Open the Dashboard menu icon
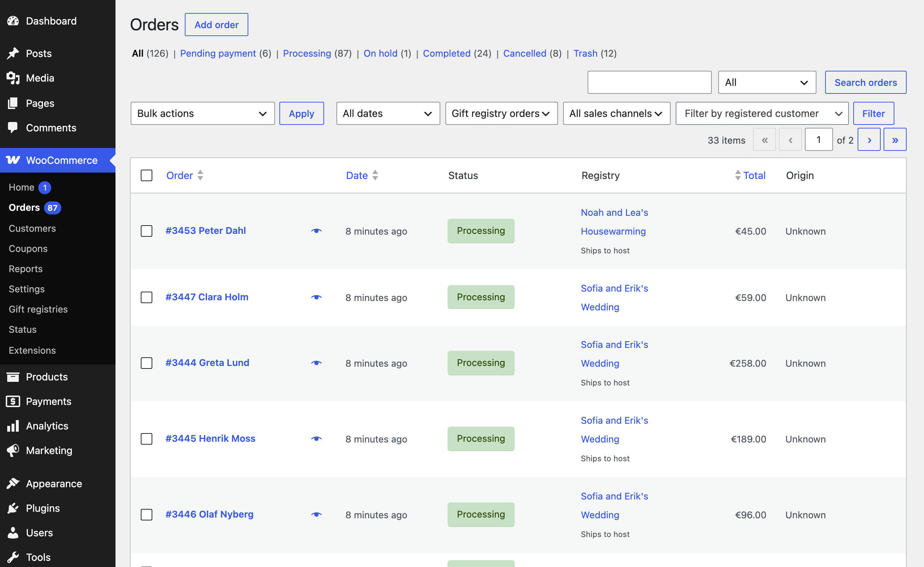 tap(13, 21)
